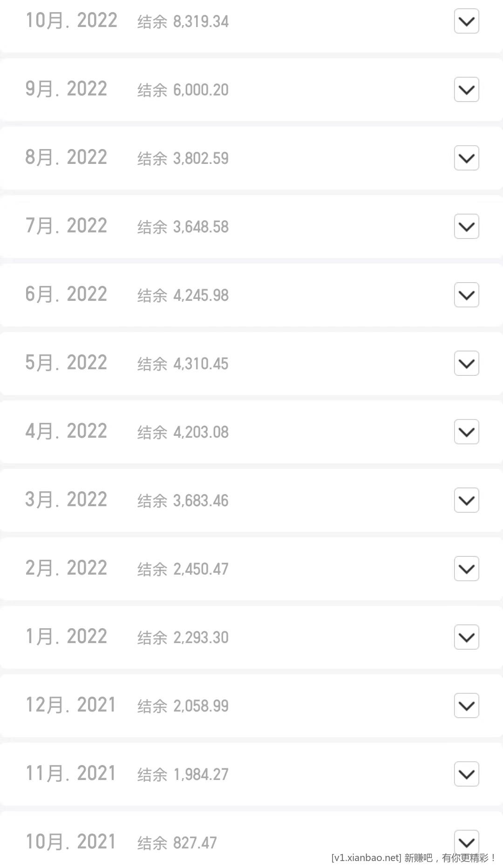Open the 4月. 2022 expander arrow
This screenshot has height=868, width=503.
[467, 432]
